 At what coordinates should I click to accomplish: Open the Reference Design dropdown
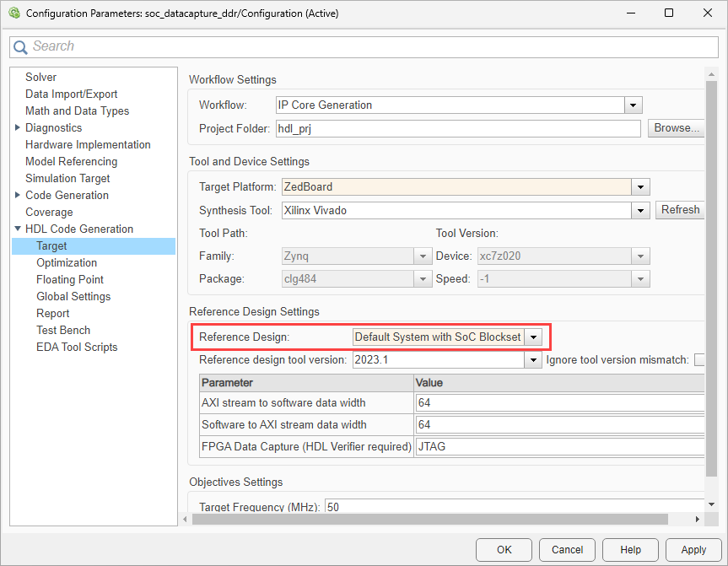(535, 337)
